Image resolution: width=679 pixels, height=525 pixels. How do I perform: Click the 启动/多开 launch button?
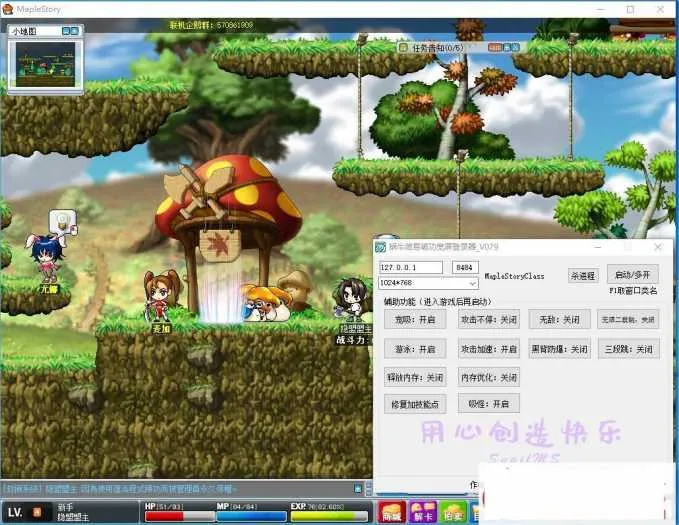(633, 275)
